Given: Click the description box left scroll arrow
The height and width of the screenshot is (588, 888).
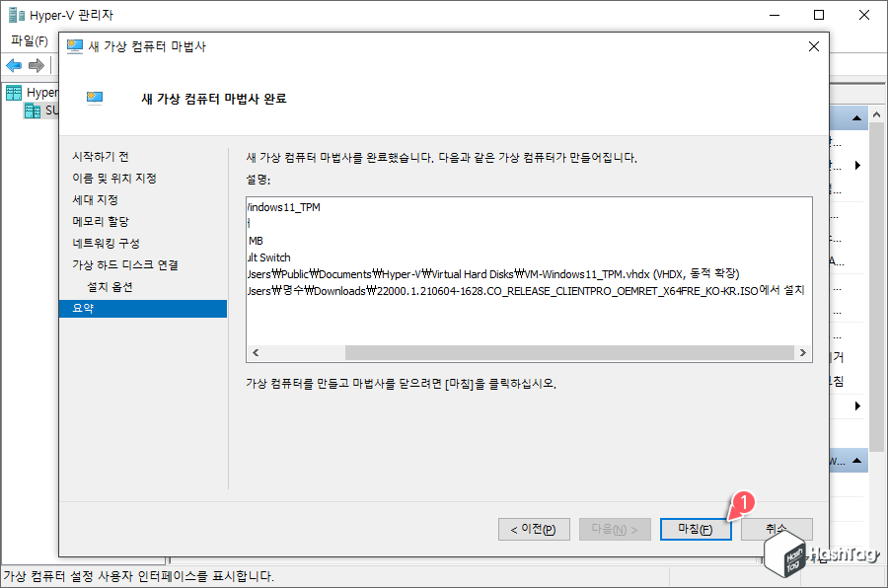Looking at the screenshot, I should pyautogui.click(x=256, y=352).
